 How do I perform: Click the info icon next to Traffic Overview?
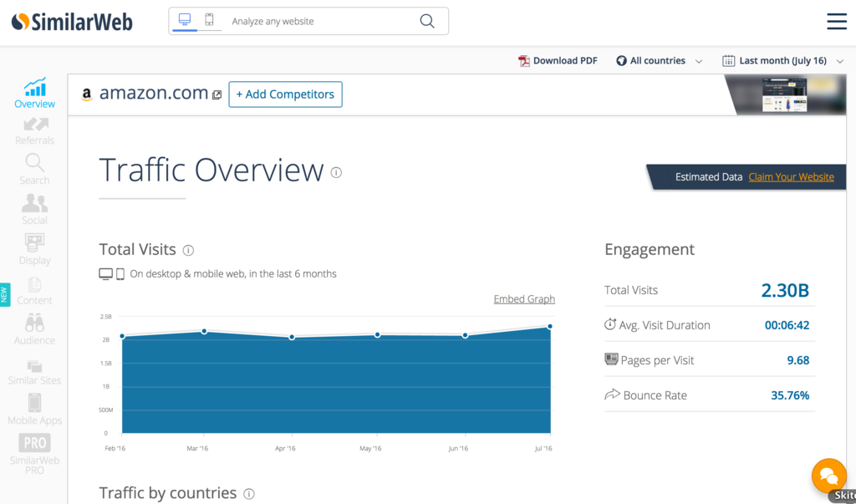pos(336,172)
